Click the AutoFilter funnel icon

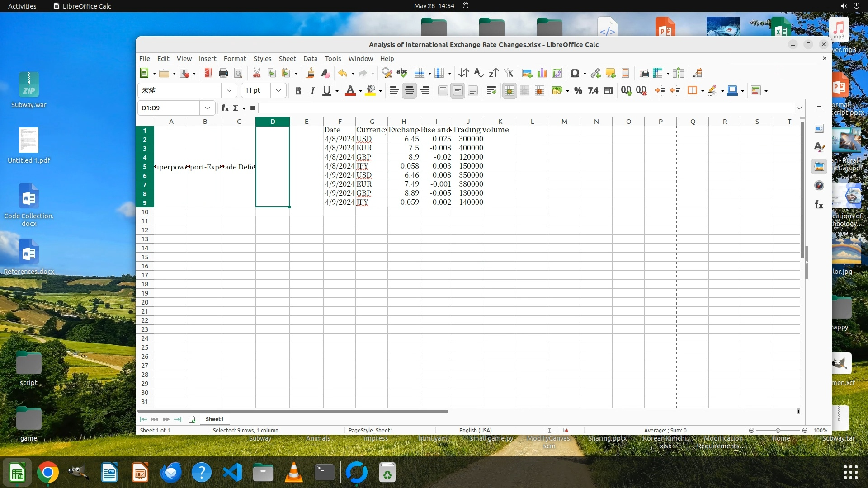(x=509, y=73)
